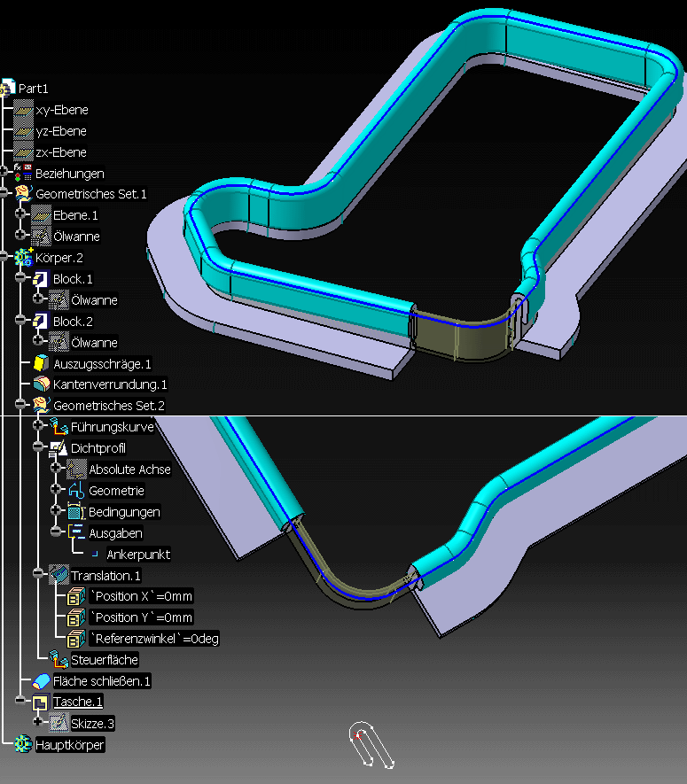Collapse the Geometrisches Set.1 node
Screen dimensions: 687x784
pyautogui.click(x=3, y=192)
